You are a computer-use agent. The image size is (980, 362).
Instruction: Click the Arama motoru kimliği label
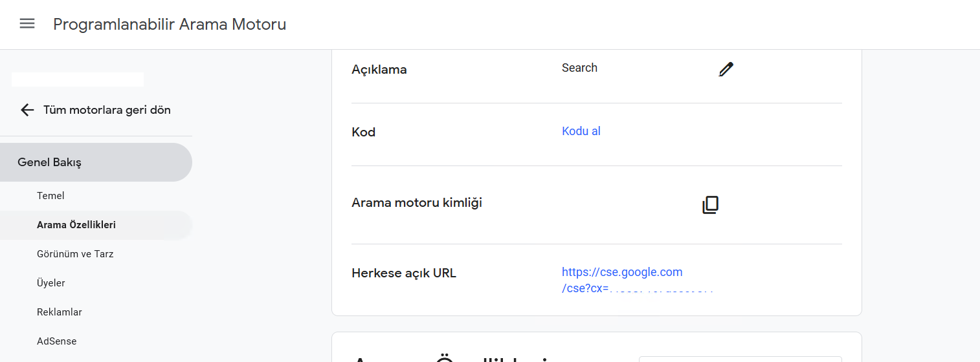417,203
